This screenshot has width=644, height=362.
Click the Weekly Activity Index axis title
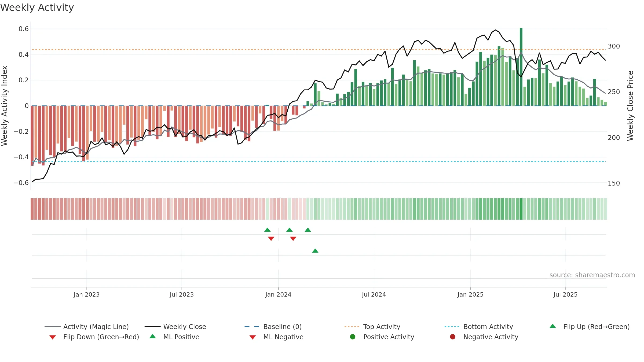(x=4, y=106)
